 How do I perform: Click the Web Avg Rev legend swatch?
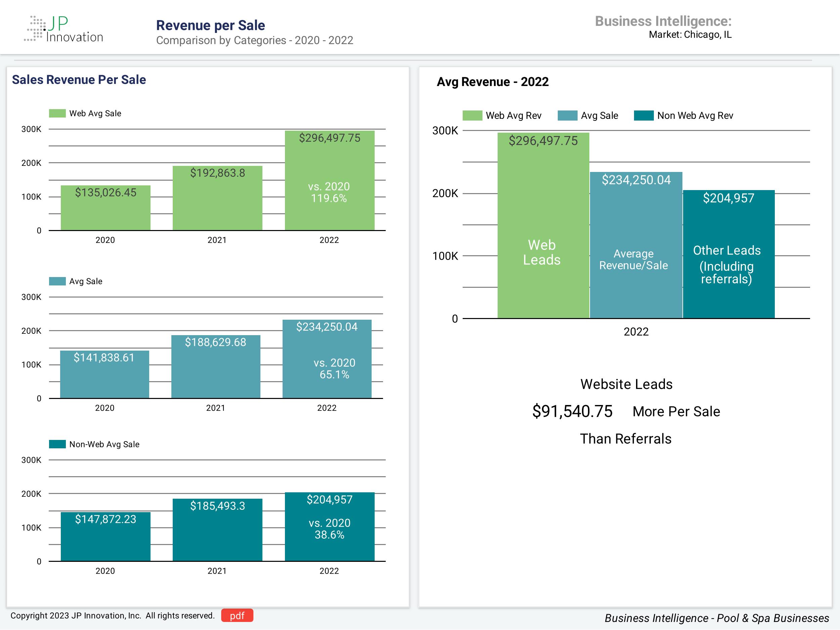[472, 116]
